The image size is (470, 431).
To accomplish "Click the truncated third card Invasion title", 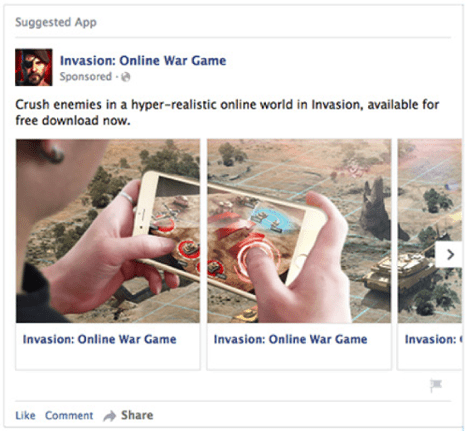I will coord(433,339).
